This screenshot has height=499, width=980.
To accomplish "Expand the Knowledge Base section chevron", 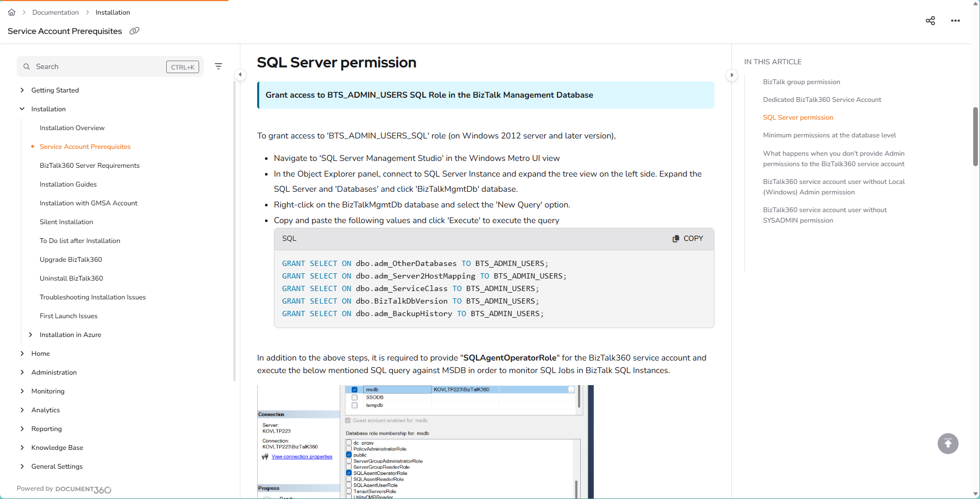I will pyautogui.click(x=22, y=448).
